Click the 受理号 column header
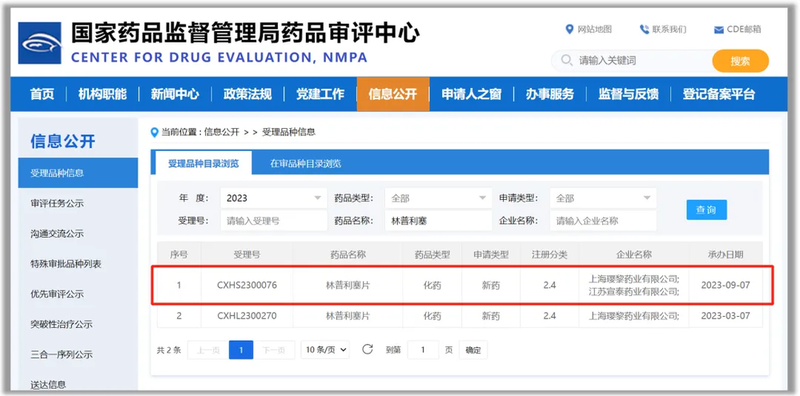 click(x=247, y=255)
